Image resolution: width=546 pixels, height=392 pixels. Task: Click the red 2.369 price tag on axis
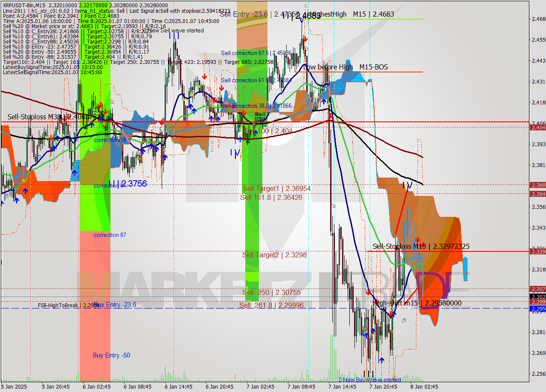coord(537,185)
